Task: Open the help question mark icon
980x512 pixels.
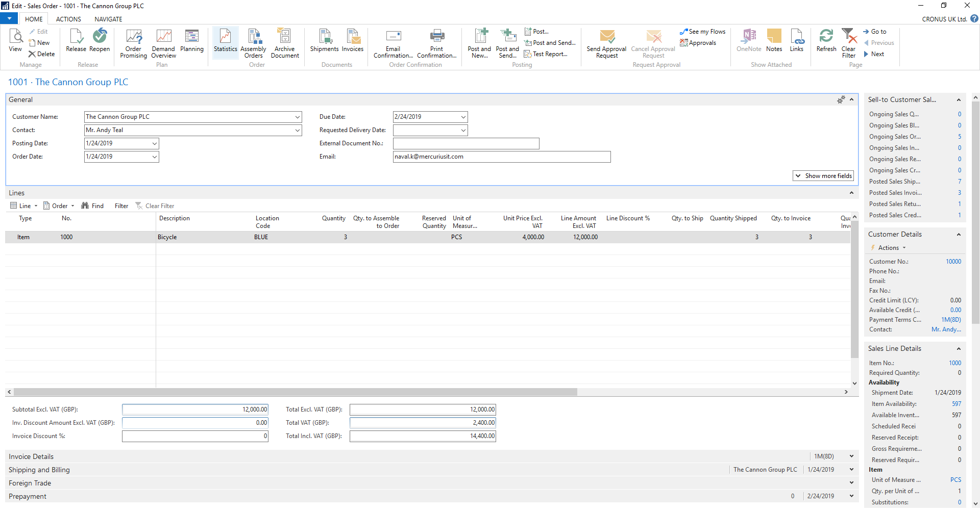Action: 974,18
